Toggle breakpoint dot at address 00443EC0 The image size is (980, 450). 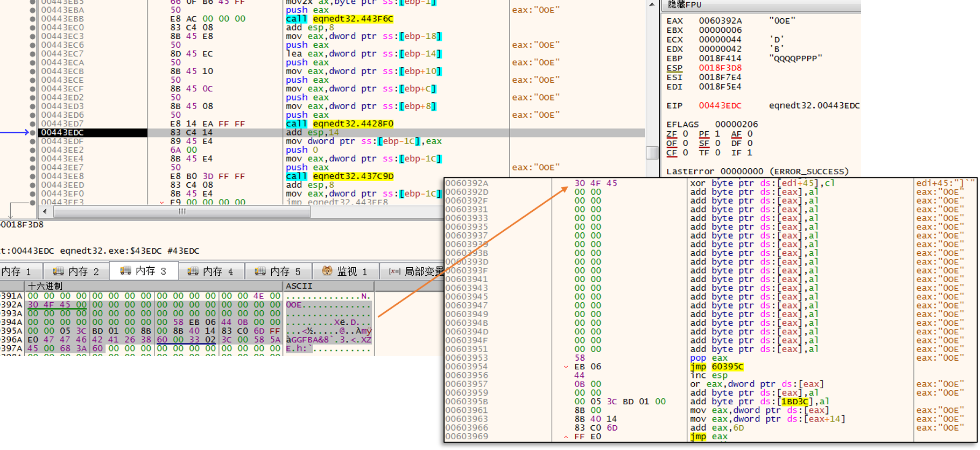[x=33, y=27]
